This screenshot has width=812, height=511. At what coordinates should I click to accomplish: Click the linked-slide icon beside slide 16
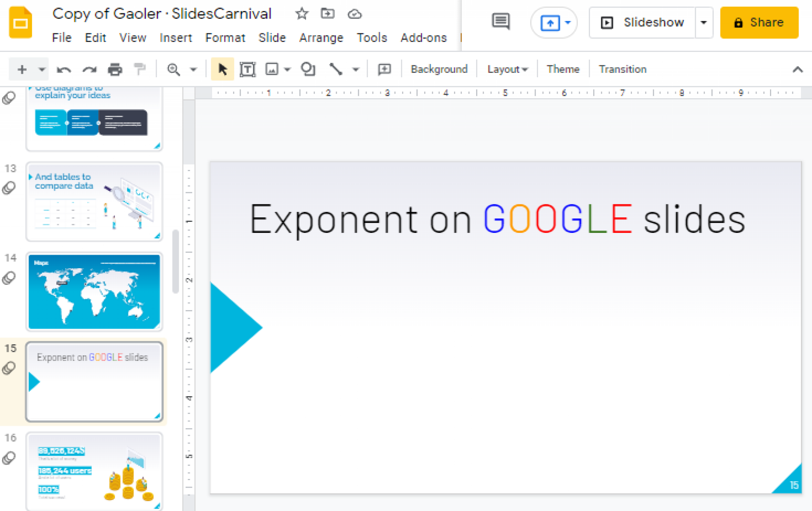coord(9,458)
